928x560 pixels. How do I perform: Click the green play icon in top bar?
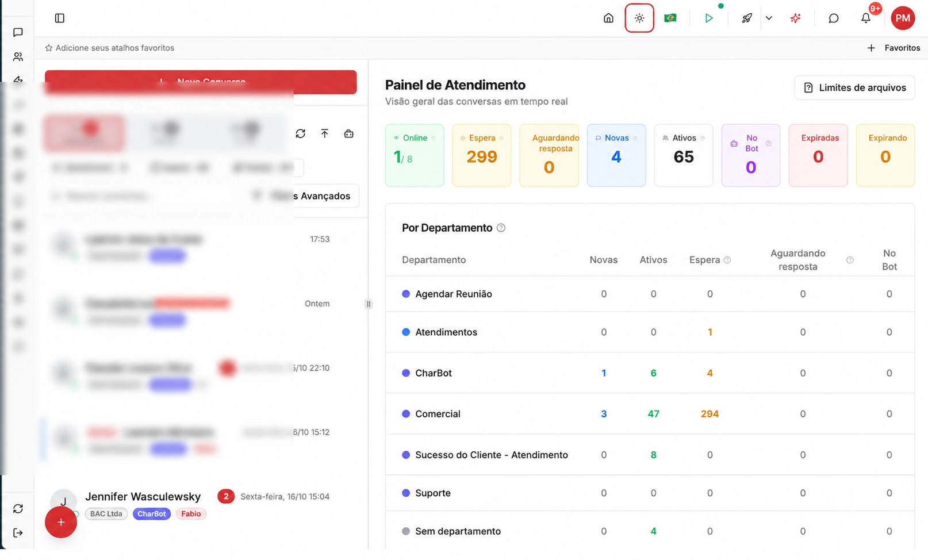click(x=709, y=18)
